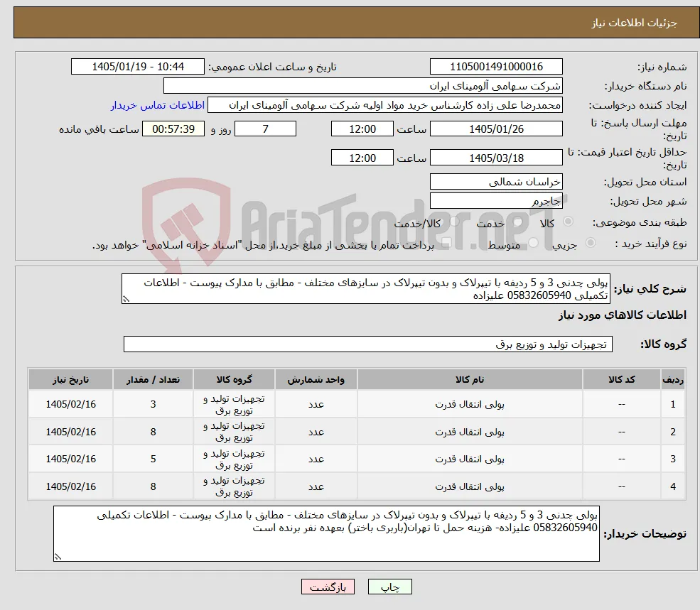
Task: Click the response deadline time 12:00 field
Action: click(x=362, y=129)
